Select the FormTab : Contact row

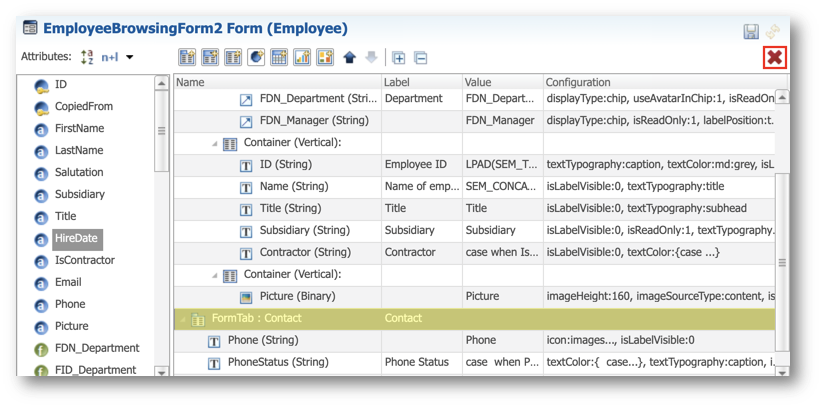coord(474,318)
